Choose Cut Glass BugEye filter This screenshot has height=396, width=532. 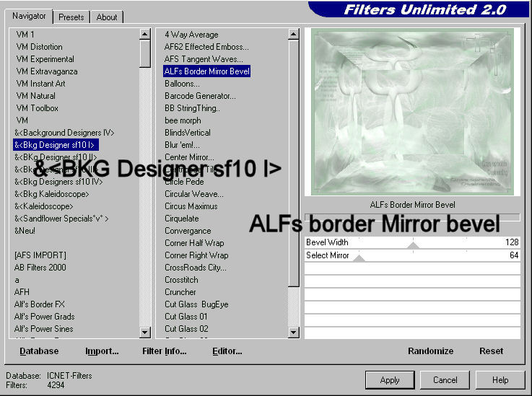pos(196,304)
